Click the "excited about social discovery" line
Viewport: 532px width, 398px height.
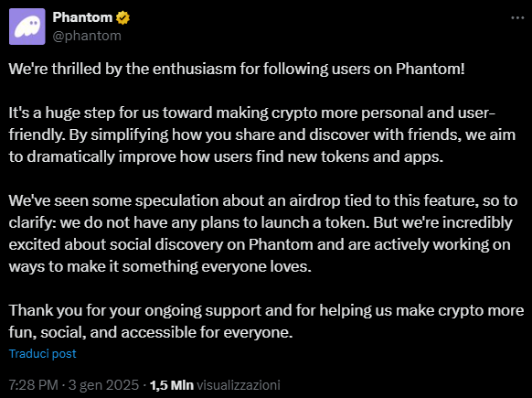[x=260, y=244]
